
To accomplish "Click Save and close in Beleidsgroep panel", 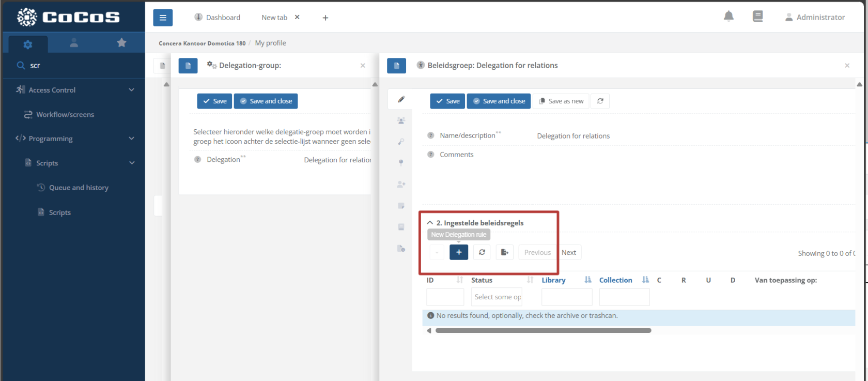I will tap(499, 101).
